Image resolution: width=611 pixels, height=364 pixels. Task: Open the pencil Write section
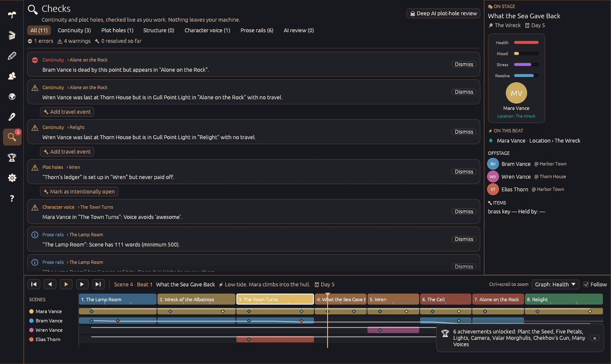pyautogui.click(x=12, y=56)
